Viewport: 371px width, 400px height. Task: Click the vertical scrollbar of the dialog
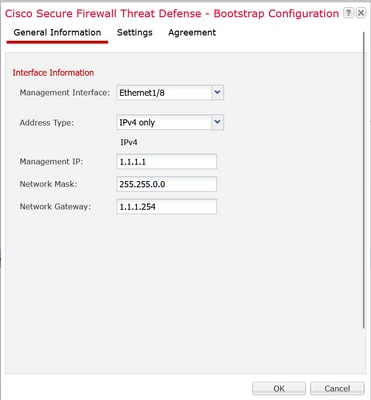pyautogui.click(x=364, y=180)
